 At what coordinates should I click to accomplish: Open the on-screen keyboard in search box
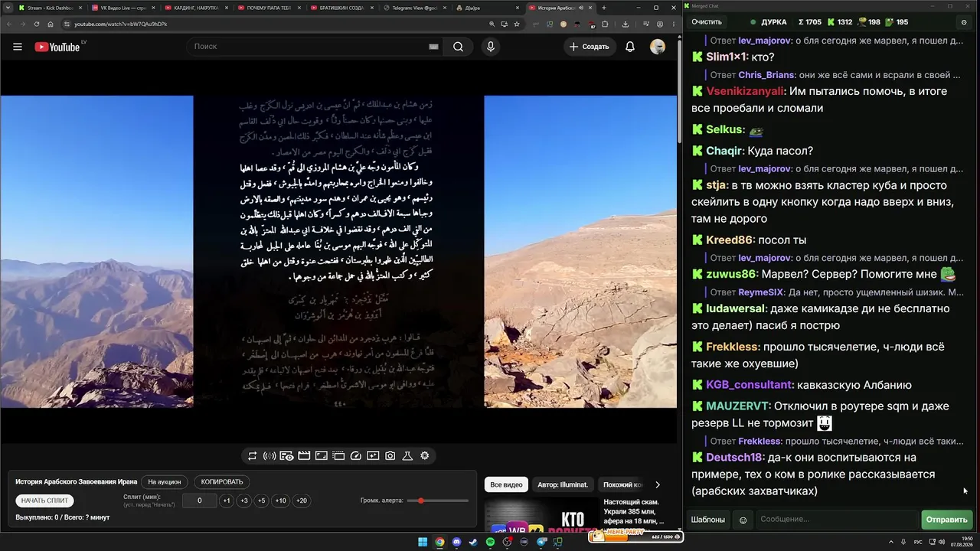433,47
